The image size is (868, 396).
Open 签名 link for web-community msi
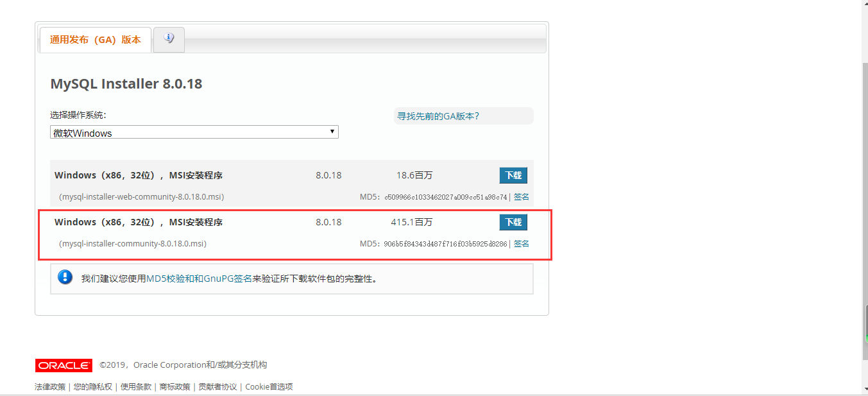point(522,197)
